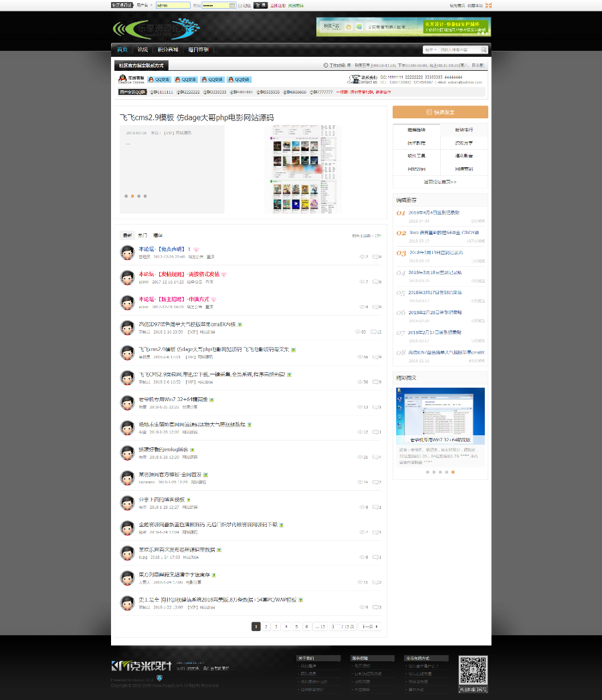The image size is (602, 700).
Task: Click the green 找回密码 link
Action: (x=296, y=5)
